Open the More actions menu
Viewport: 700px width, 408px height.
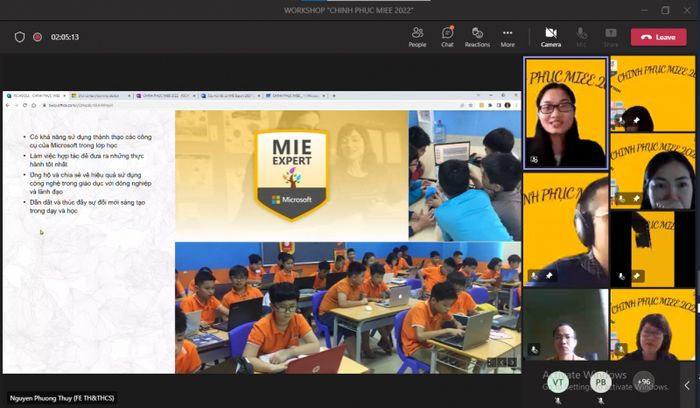point(508,37)
